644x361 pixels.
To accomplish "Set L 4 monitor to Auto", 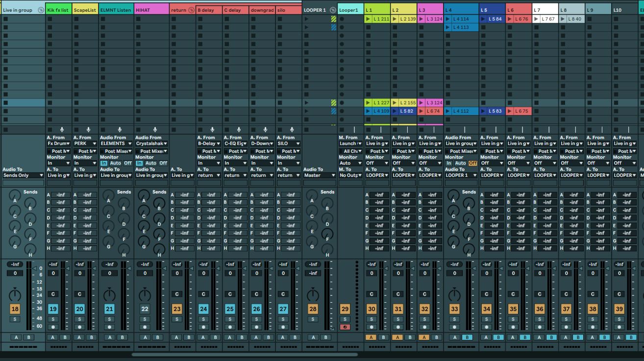I will (461, 163).
